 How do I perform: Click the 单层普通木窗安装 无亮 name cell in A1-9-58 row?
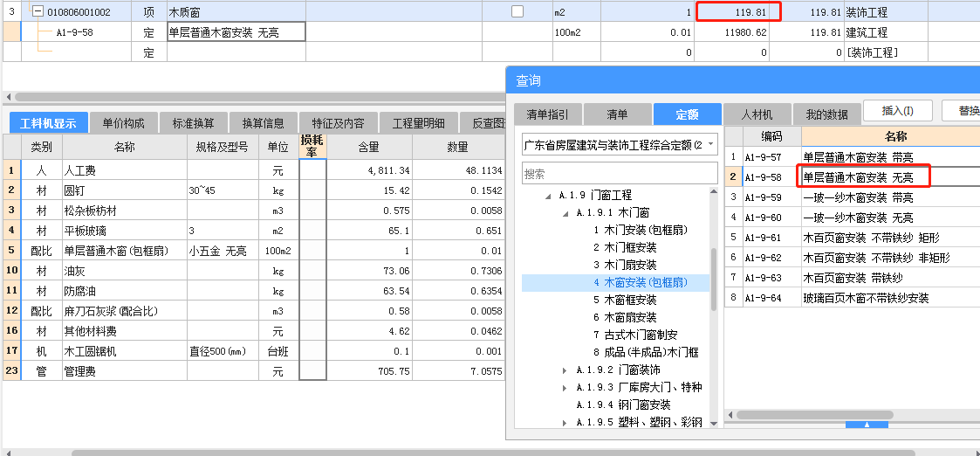point(236,32)
